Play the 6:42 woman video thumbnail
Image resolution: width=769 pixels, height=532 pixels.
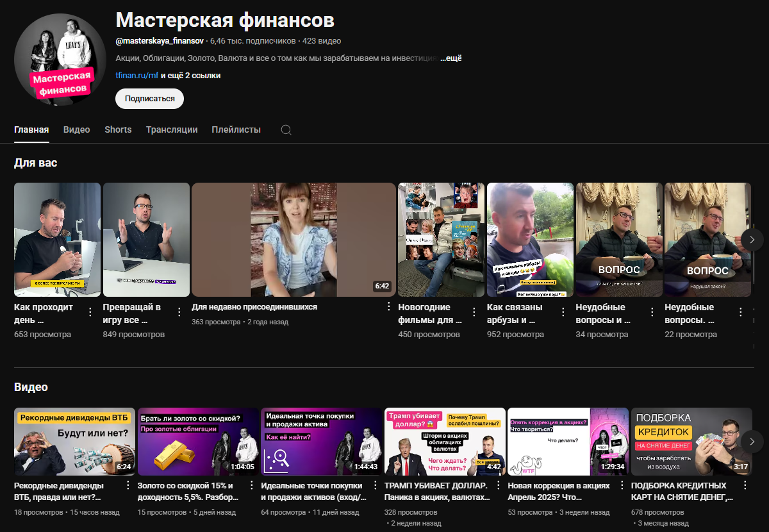[x=294, y=240]
